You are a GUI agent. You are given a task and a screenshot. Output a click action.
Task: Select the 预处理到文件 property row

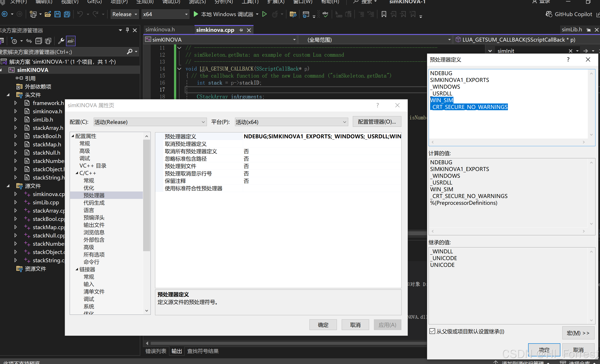pos(278,166)
